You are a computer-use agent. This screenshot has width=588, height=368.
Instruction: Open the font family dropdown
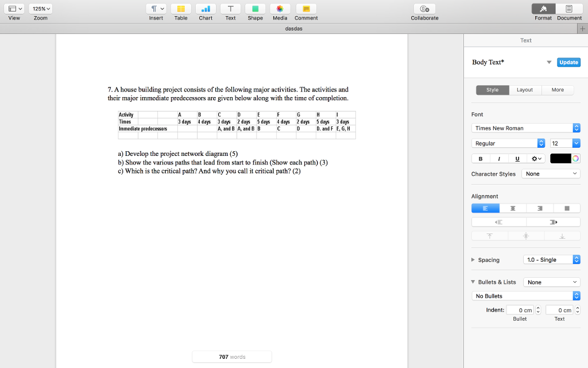click(x=525, y=128)
